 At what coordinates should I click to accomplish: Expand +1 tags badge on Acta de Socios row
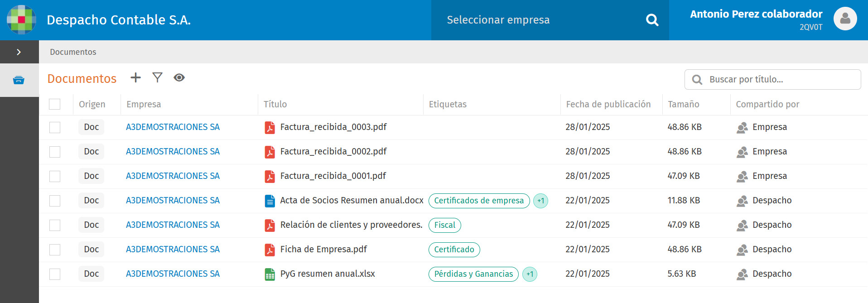(x=540, y=201)
